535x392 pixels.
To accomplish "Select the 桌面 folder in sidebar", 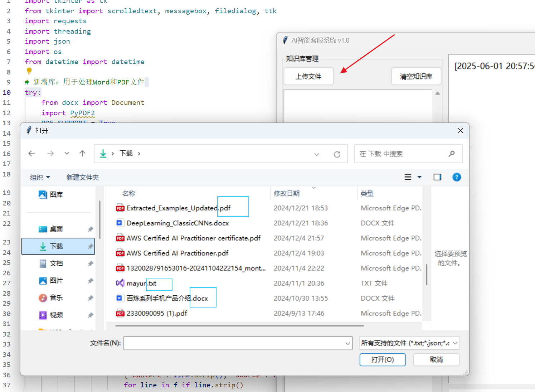I will pyautogui.click(x=56, y=229).
